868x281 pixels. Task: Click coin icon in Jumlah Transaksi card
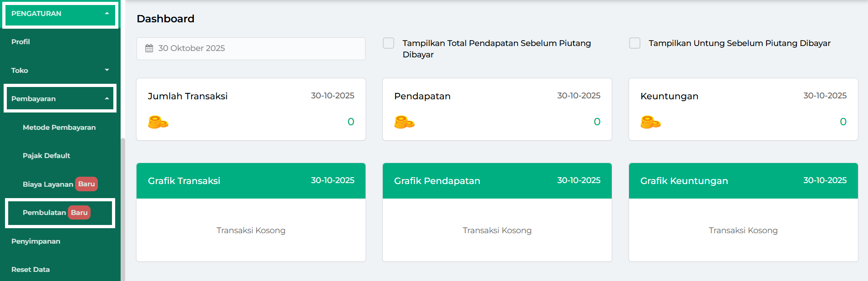(158, 122)
